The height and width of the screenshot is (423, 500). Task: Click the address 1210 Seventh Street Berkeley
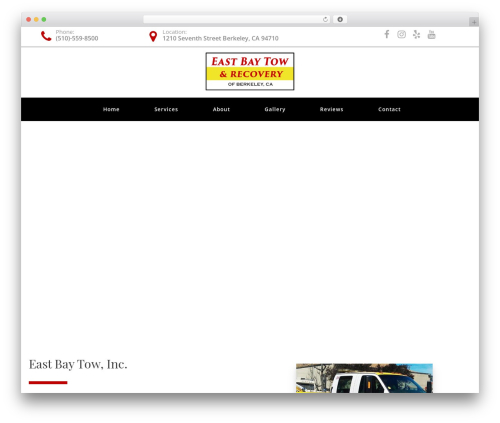click(220, 38)
